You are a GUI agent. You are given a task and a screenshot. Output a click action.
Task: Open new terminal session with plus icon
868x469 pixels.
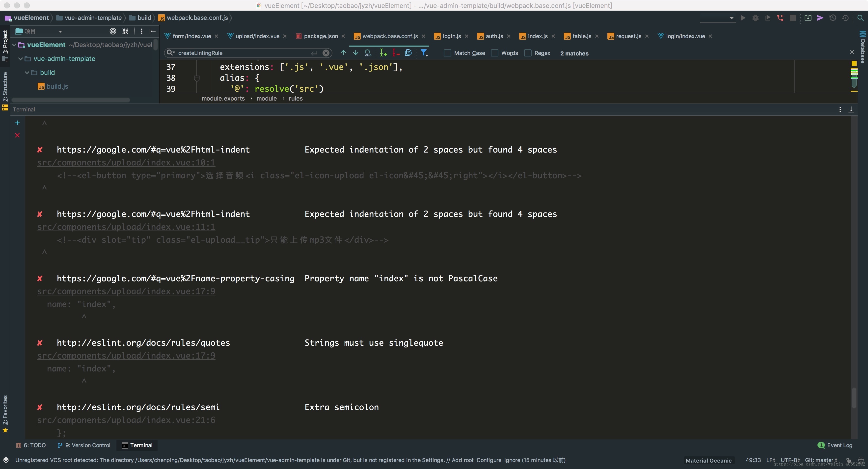tap(18, 123)
